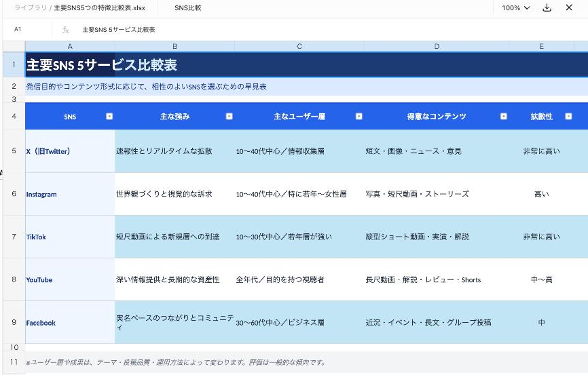Click the cell 速報性とリアルタイムな拡散
The width and height of the screenshot is (588, 375).
[x=174, y=151]
